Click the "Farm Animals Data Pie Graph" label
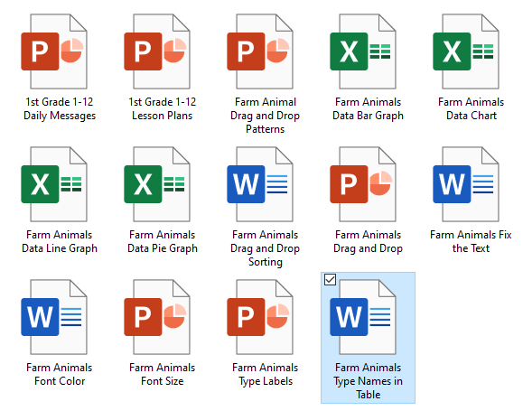 coord(163,241)
